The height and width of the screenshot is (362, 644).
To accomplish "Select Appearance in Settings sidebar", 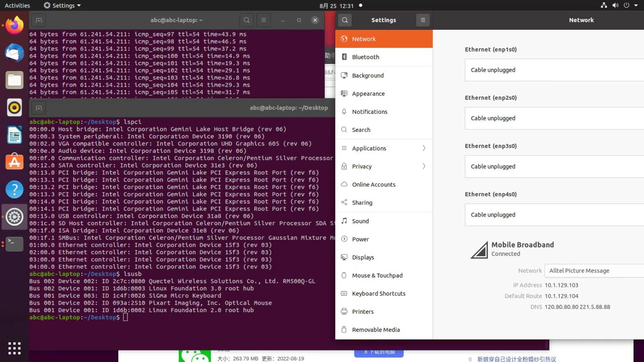I will tap(384, 94).
